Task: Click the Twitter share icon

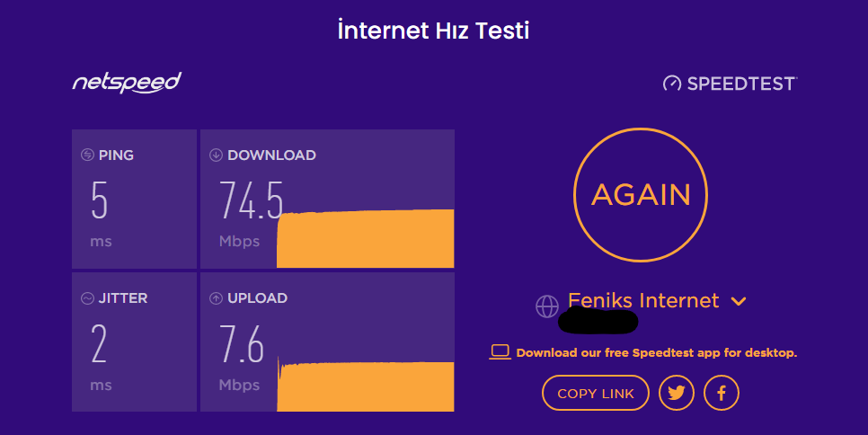Action: [677, 393]
